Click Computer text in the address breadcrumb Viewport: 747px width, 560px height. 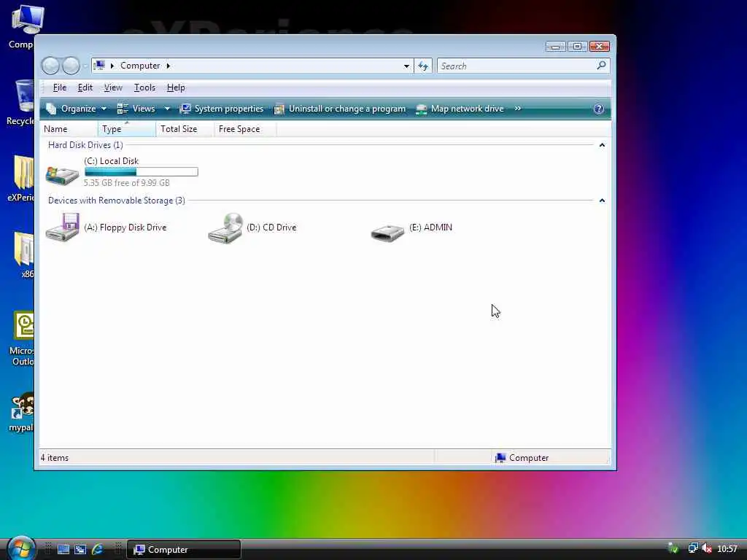pyautogui.click(x=140, y=66)
